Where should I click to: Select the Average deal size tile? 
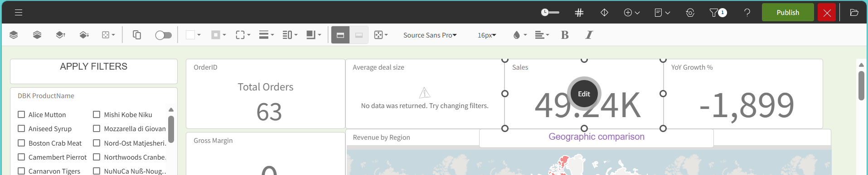point(425,94)
